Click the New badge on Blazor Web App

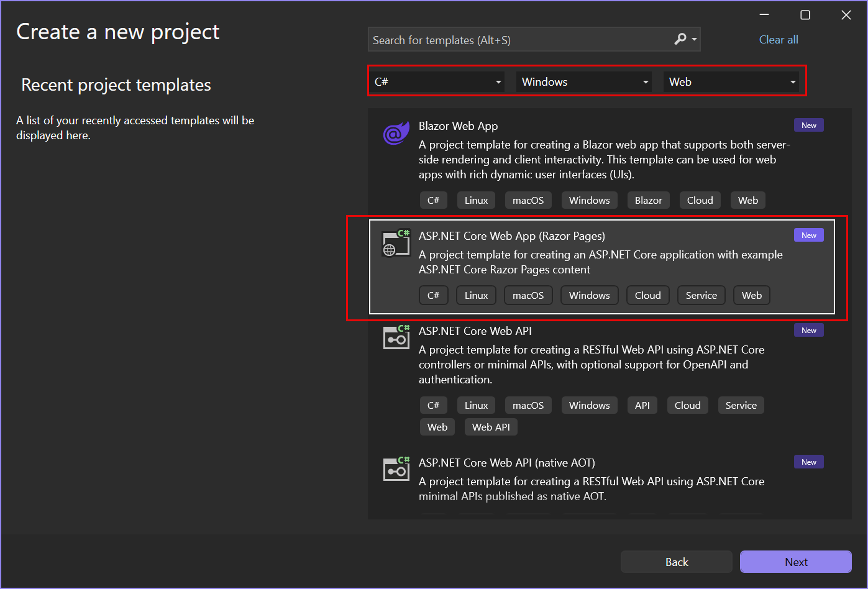tap(808, 125)
